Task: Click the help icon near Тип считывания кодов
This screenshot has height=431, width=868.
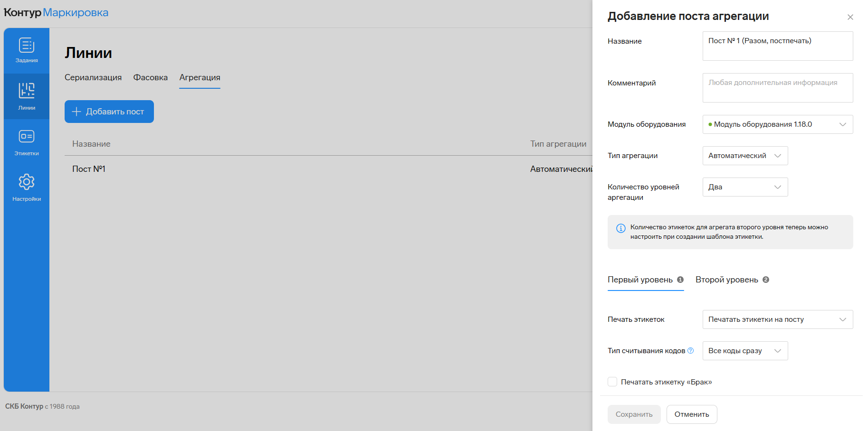Action: 691,351
